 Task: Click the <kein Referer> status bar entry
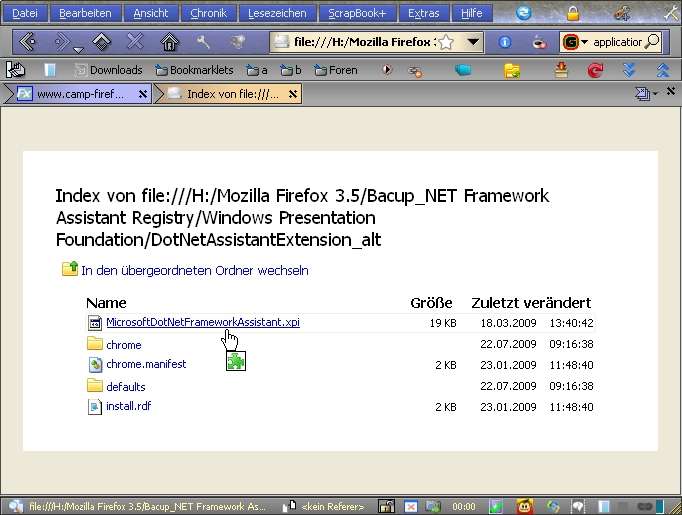pyautogui.click(x=332, y=507)
